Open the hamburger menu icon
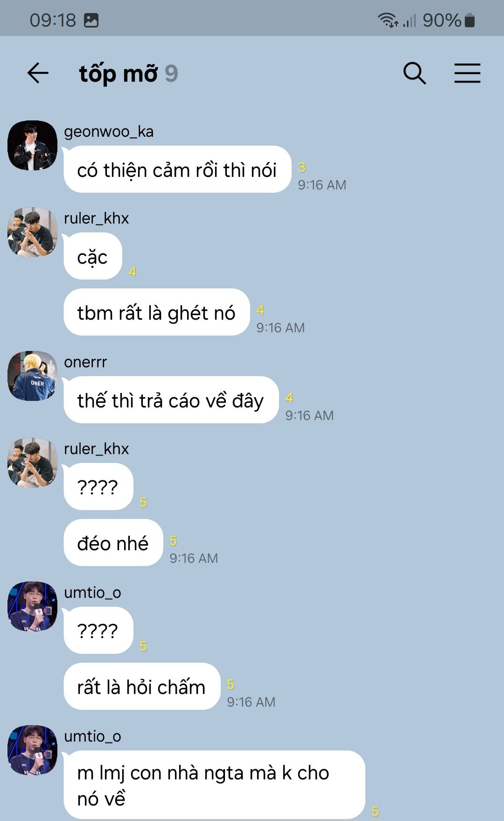The height and width of the screenshot is (821, 504). [x=467, y=73]
